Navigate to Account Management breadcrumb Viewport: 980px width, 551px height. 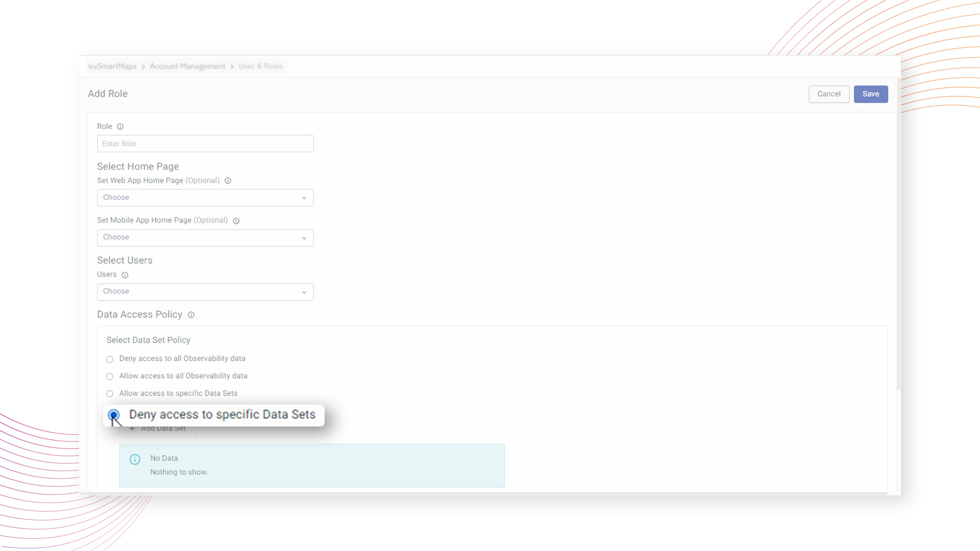pyautogui.click(x=187, y=66)
